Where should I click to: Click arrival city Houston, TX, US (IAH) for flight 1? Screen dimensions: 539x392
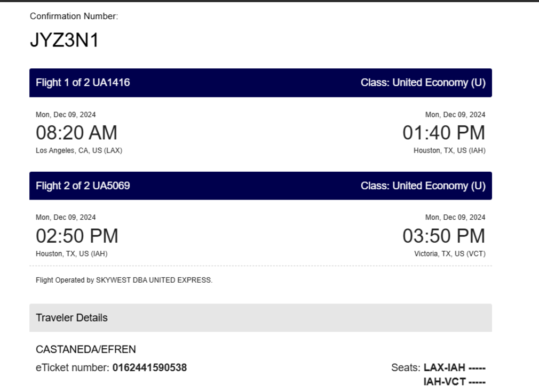coord(449,150)
